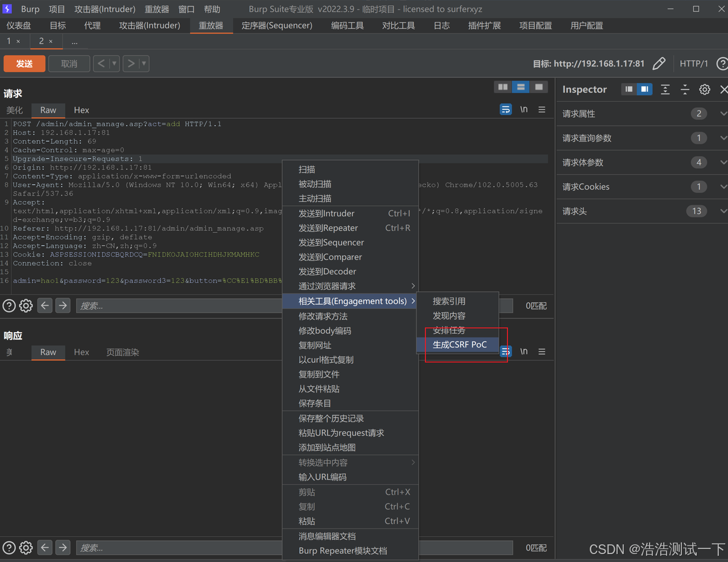Viewport: 728px width, 562px height.
Task: Select side-by-side request/response layout icon
Action: click(x=503, y=87)
